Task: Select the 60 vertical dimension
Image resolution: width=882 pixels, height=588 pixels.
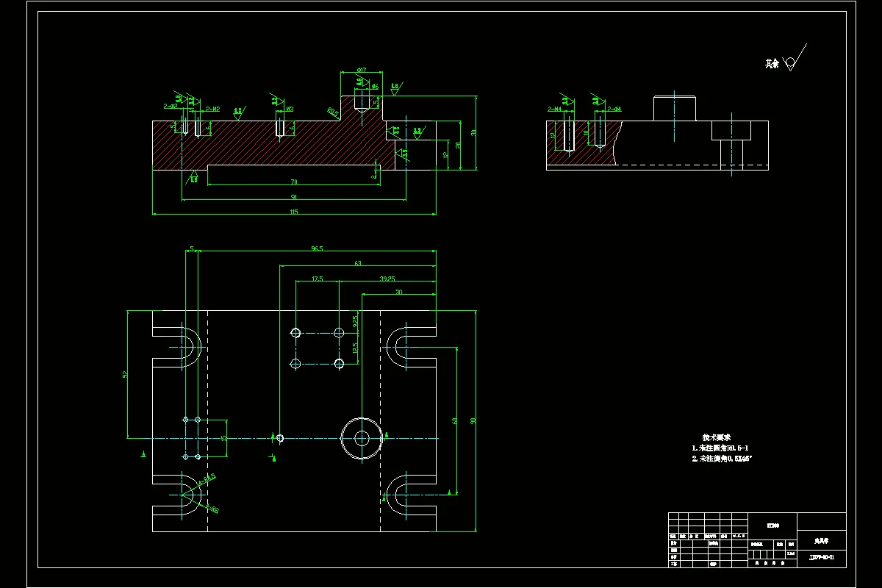Action: tap(455, 420)
